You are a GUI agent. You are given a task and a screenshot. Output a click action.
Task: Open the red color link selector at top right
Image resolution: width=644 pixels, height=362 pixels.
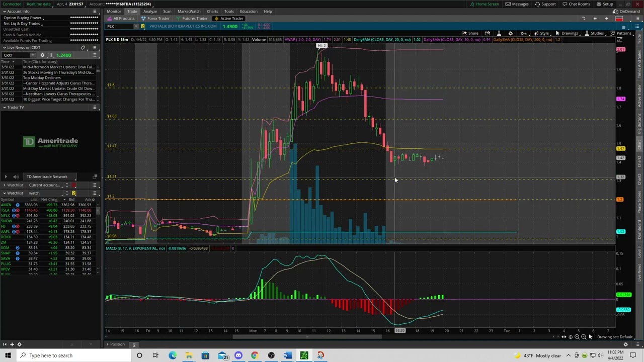tap(619, 19)
